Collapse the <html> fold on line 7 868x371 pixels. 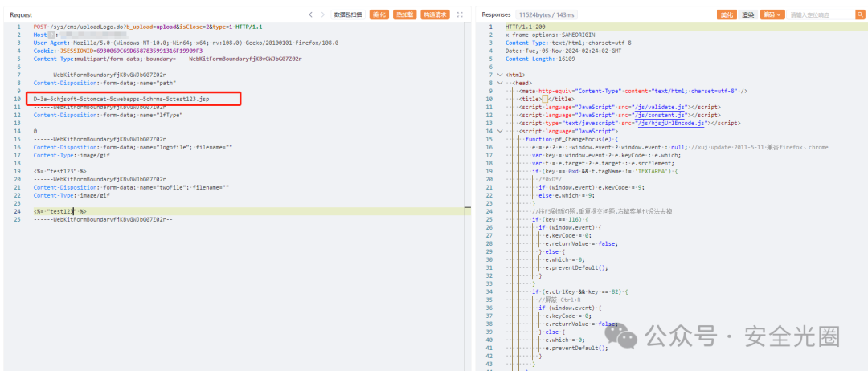501,75
